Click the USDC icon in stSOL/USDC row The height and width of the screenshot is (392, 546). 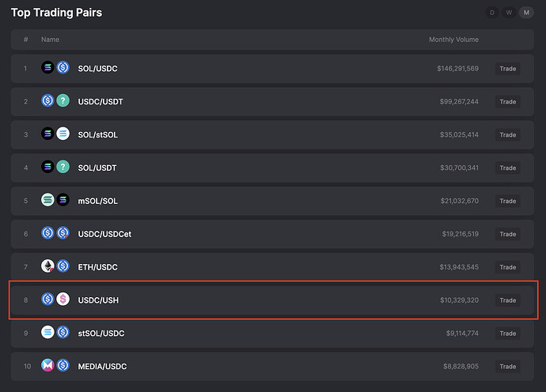pyautogui.click(x=63, y=332)
